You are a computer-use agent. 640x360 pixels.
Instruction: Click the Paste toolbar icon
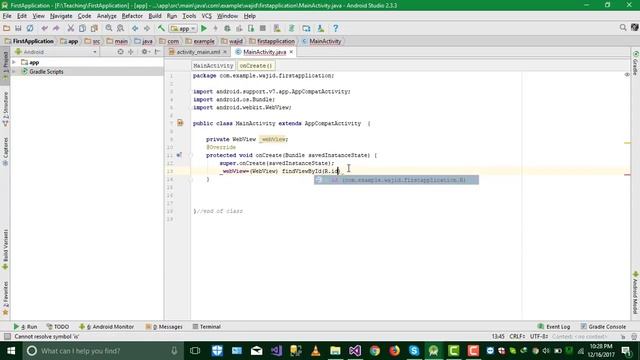(x=94, y=28)
